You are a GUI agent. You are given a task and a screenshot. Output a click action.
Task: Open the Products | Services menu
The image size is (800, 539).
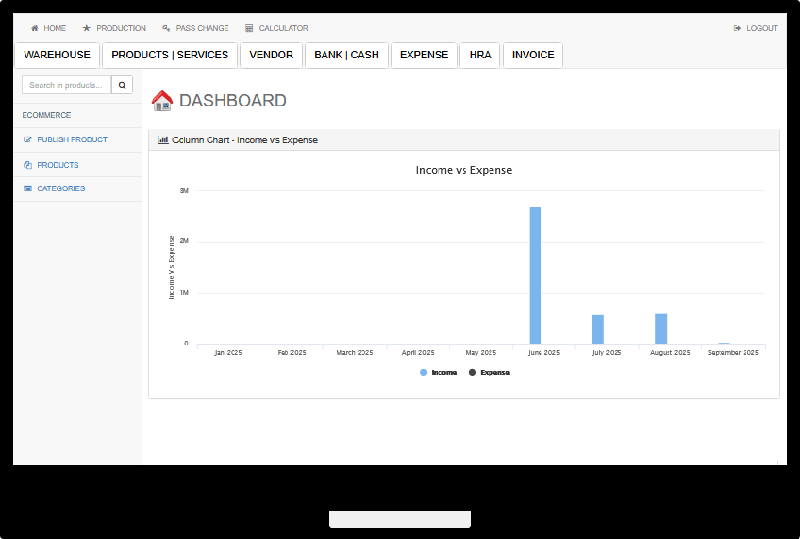(x=170, y=55)
